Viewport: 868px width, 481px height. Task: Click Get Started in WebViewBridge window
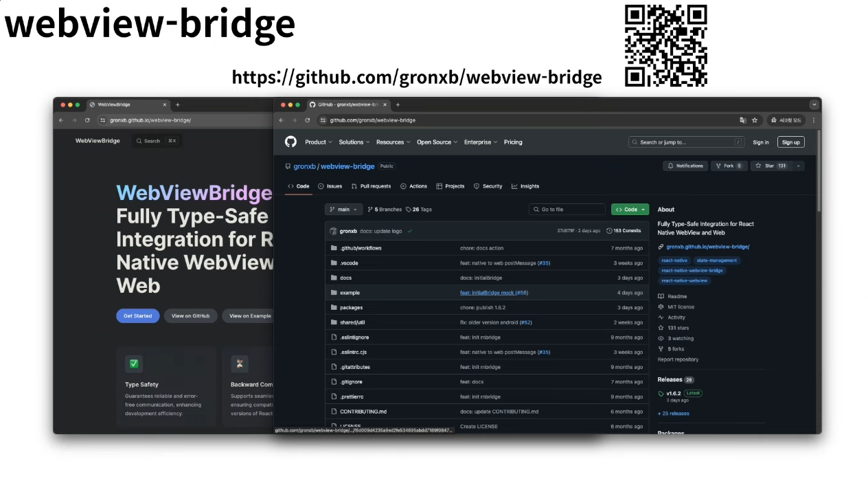coord(138,316)
